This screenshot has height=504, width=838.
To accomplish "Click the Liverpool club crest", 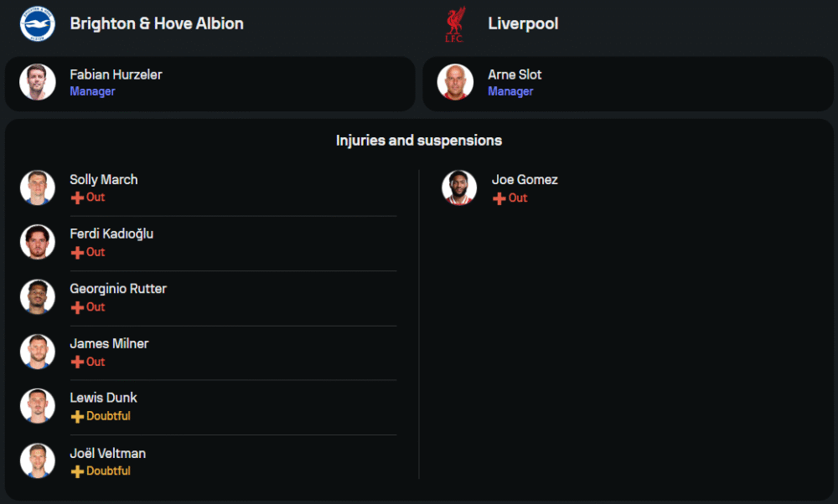I will 455,24.
